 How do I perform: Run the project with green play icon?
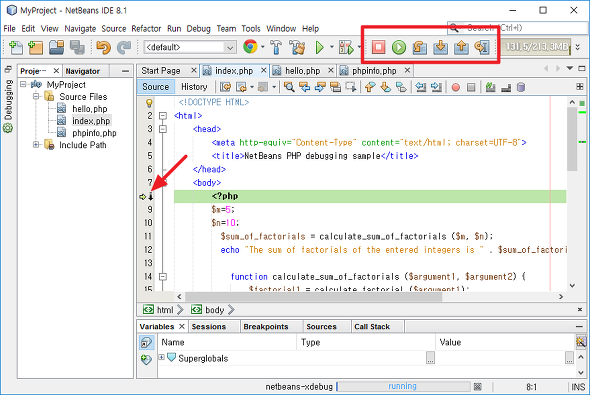point(319,47)
